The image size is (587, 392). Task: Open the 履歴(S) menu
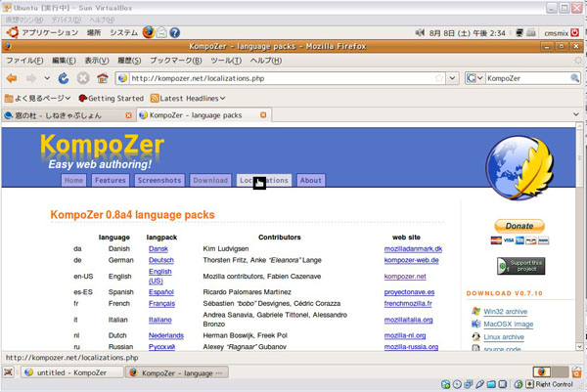click(x=129, y=61)
